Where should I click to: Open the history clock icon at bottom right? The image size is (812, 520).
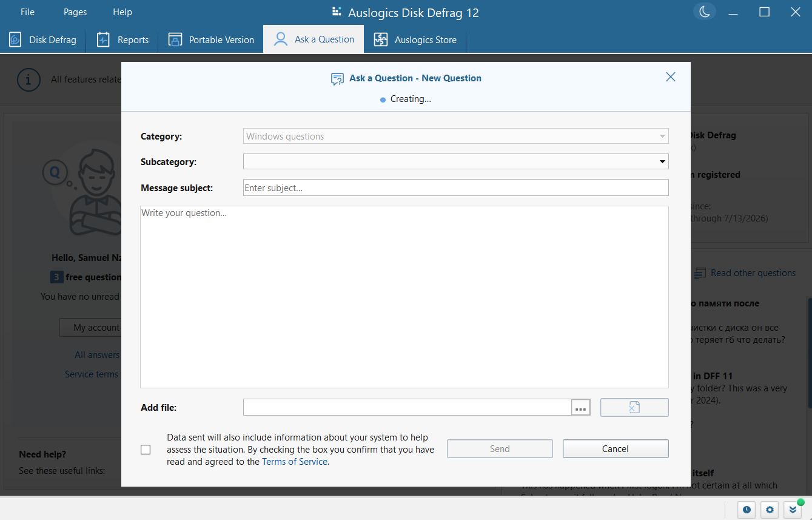coord(747,510)
